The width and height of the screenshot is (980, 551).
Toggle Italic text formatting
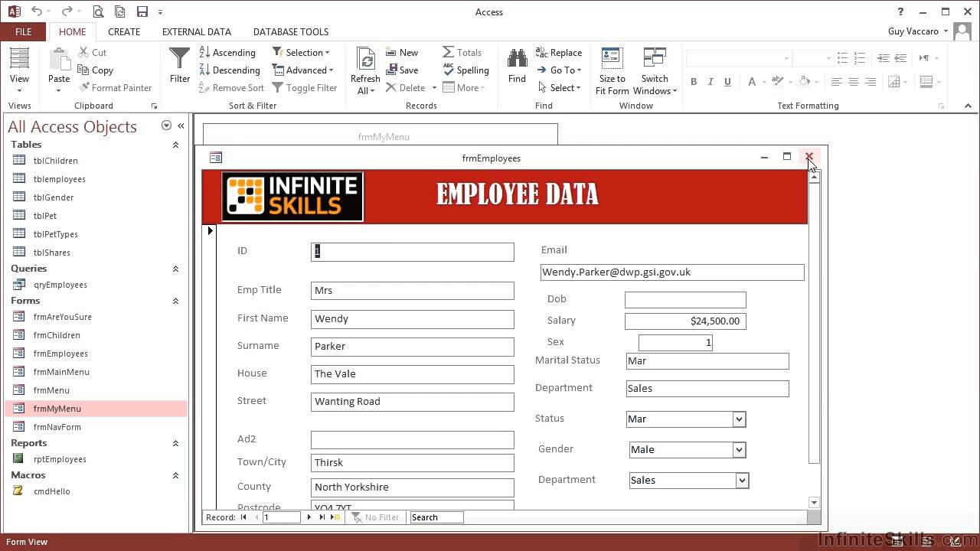(710, 82)
